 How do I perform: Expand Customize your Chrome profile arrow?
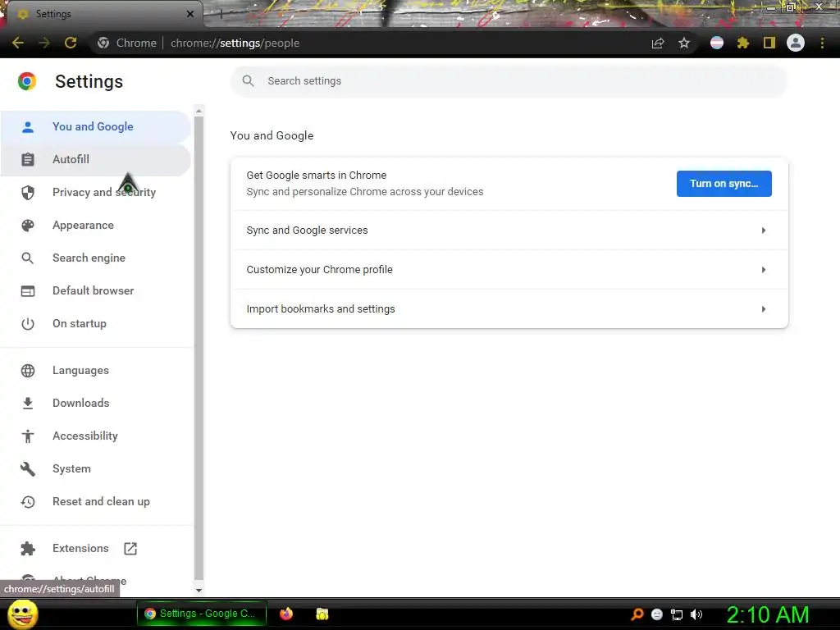pos(764,269)
